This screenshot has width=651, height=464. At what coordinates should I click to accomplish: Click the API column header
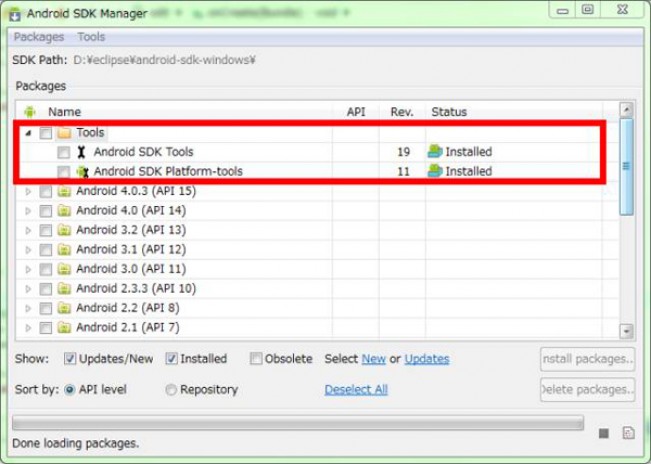click(x=356, y=112)
